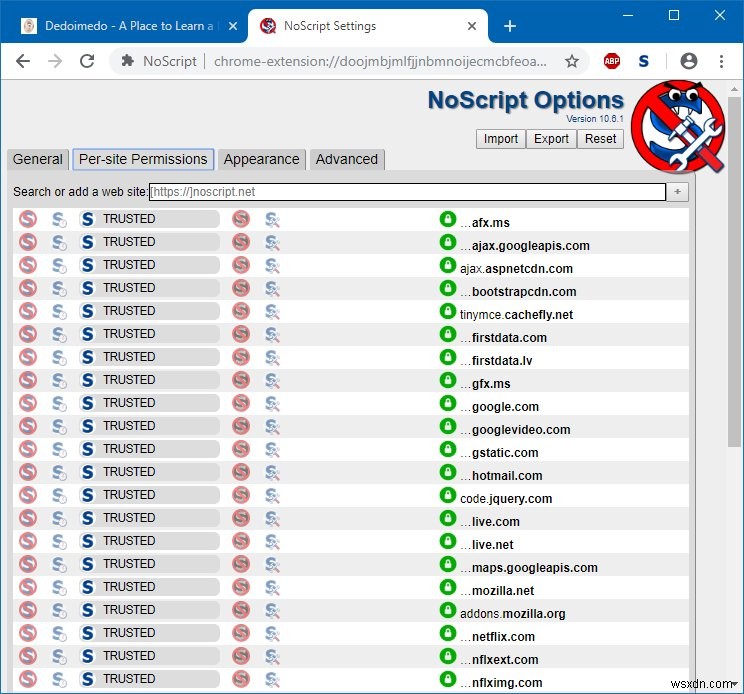Set hotmail.com to CUSTOM preset
744x694 pixels.
(272, 472)
